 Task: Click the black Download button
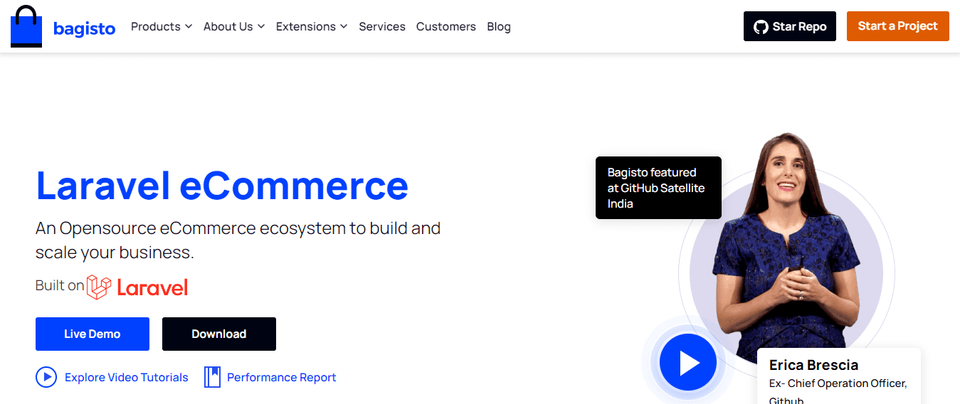(x=219, y=334)
